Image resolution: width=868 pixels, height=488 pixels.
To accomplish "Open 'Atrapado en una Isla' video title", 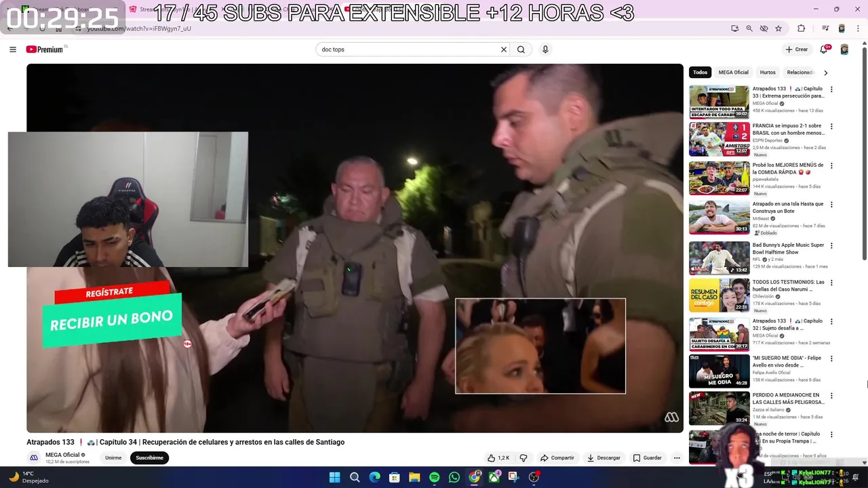I will 788,207.
